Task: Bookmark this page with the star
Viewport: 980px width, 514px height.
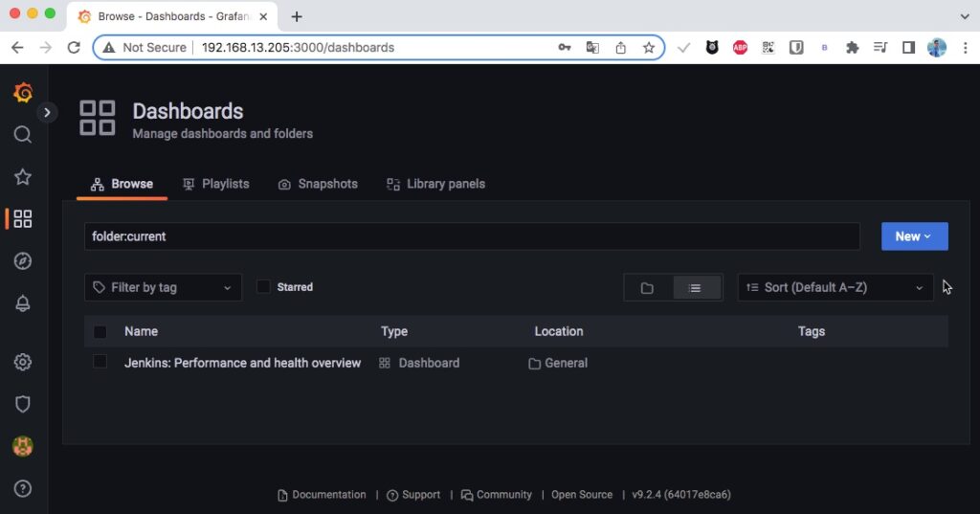Action: [649, 48]
